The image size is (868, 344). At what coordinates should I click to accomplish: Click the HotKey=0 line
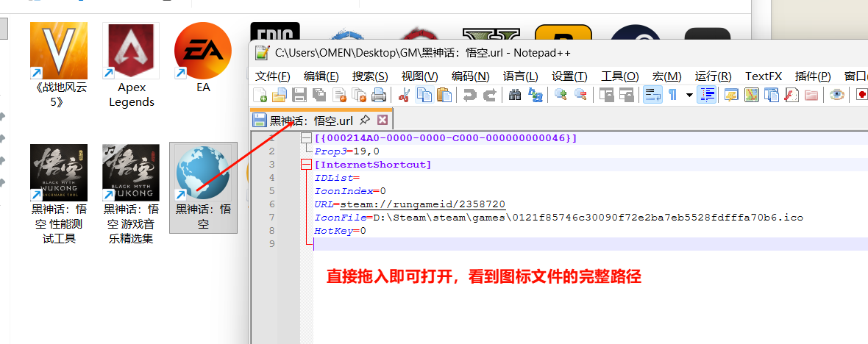coord(340,231)
